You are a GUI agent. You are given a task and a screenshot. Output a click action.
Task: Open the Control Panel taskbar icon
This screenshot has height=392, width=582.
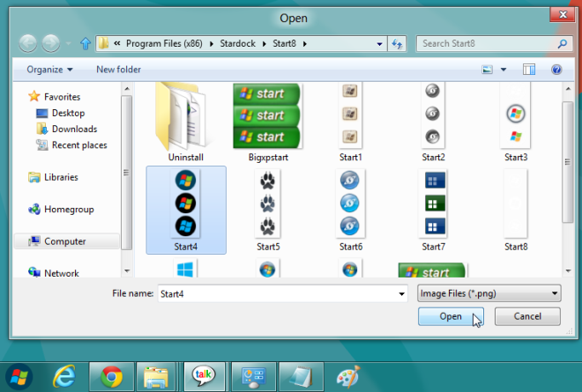pyautogui.click(x=253, y=377)
